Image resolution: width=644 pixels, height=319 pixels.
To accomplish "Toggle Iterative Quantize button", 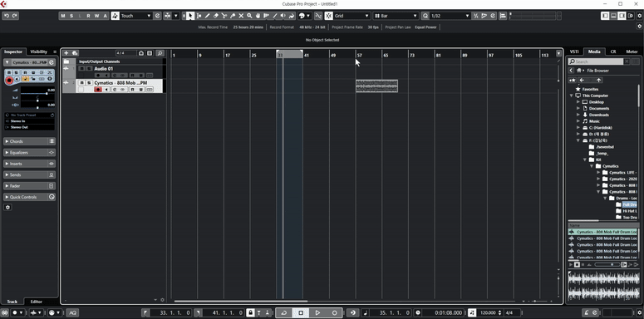I will tap(475, 16).
